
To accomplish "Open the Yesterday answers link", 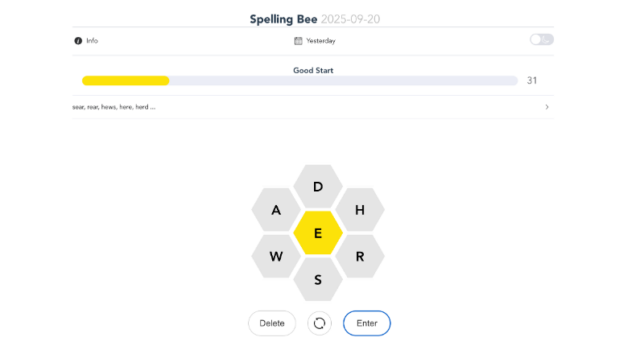I will tap(321, 40).
